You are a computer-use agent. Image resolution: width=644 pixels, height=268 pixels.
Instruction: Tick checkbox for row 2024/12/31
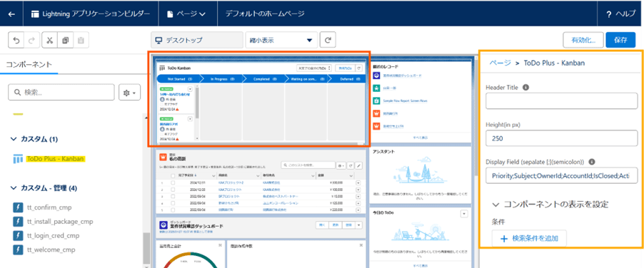173,182
